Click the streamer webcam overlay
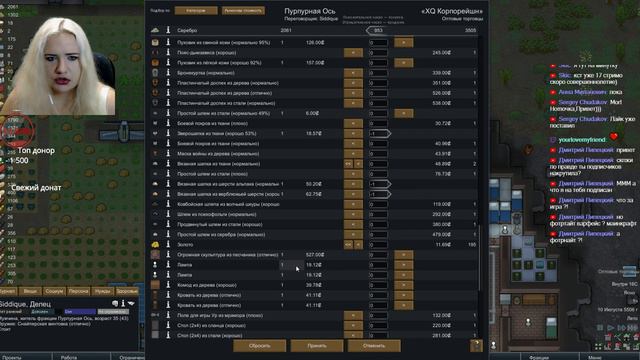 click(x=58, y=65)
